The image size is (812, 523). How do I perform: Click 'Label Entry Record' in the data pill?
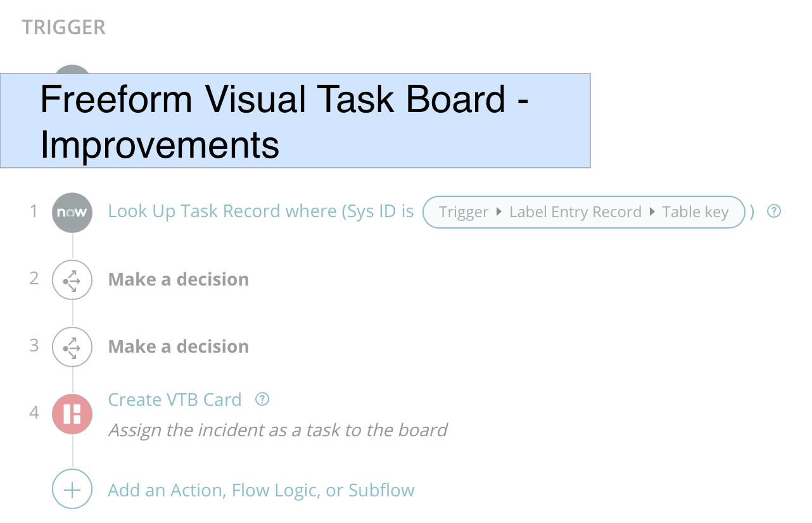(x=575, y=213)
